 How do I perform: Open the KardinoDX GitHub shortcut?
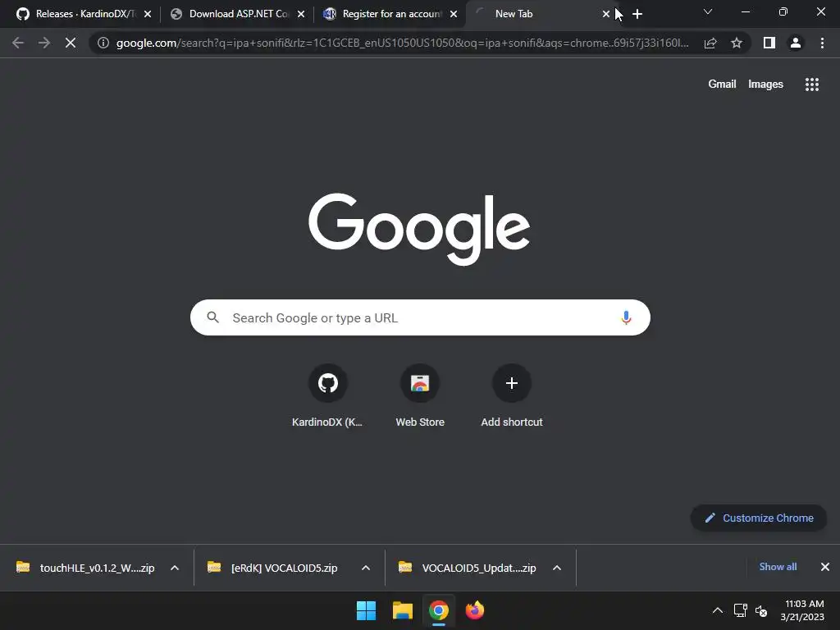point(327,396)
